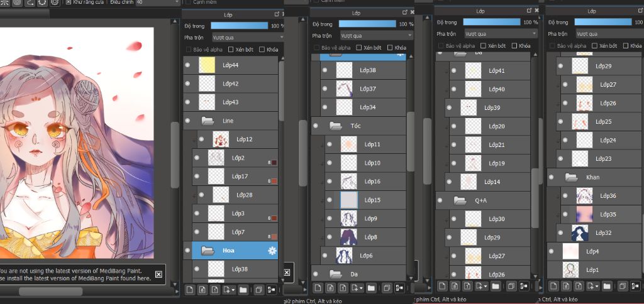644x304 pixels.
Task: Enable the Cạnh mềm checkbox
Action: pyautogui.click(x=189, y=2)
